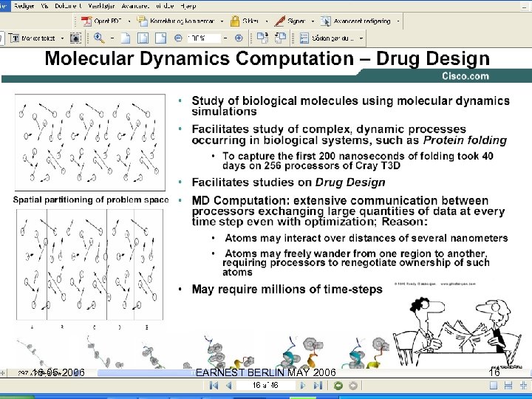Expand the Sådan gør du dropdown arrow
The image size is (532, 399).
[x=361, y=38]
